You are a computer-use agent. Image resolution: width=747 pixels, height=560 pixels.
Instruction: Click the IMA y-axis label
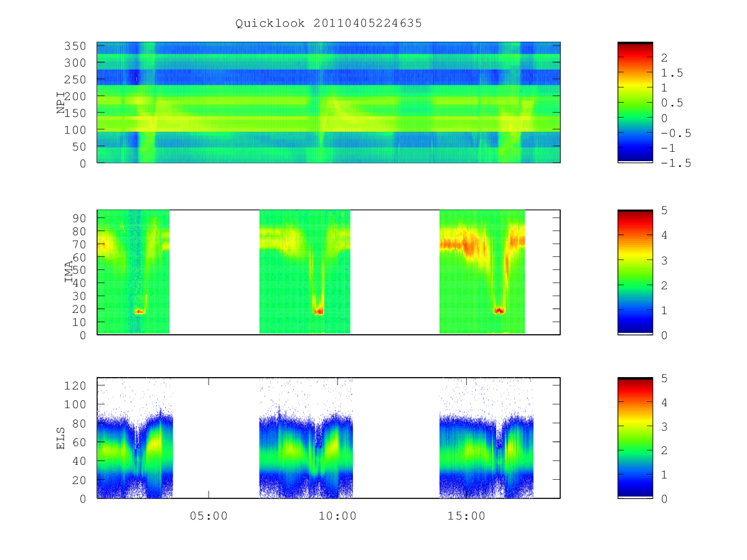click(x=69, y=273)
